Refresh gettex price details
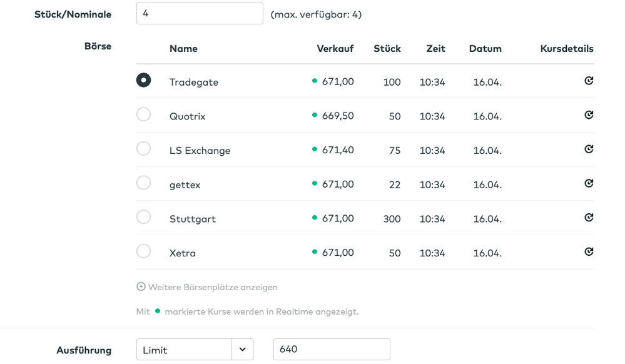 click(588, 183)
